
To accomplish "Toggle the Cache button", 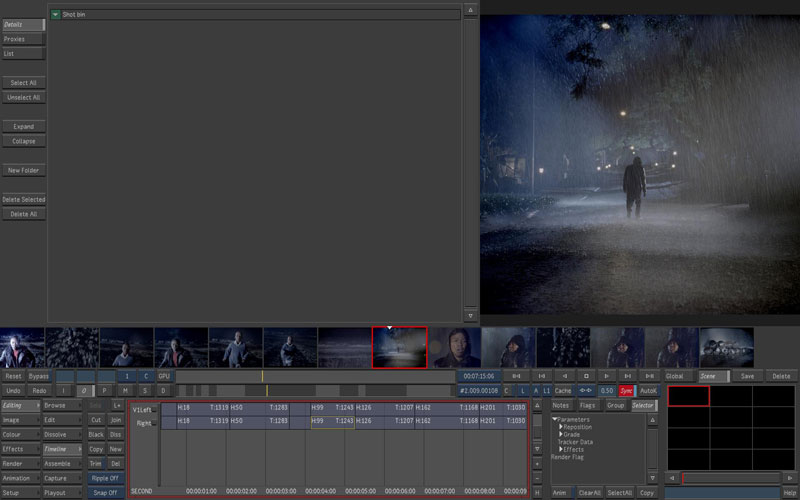I will pos(563,391).
